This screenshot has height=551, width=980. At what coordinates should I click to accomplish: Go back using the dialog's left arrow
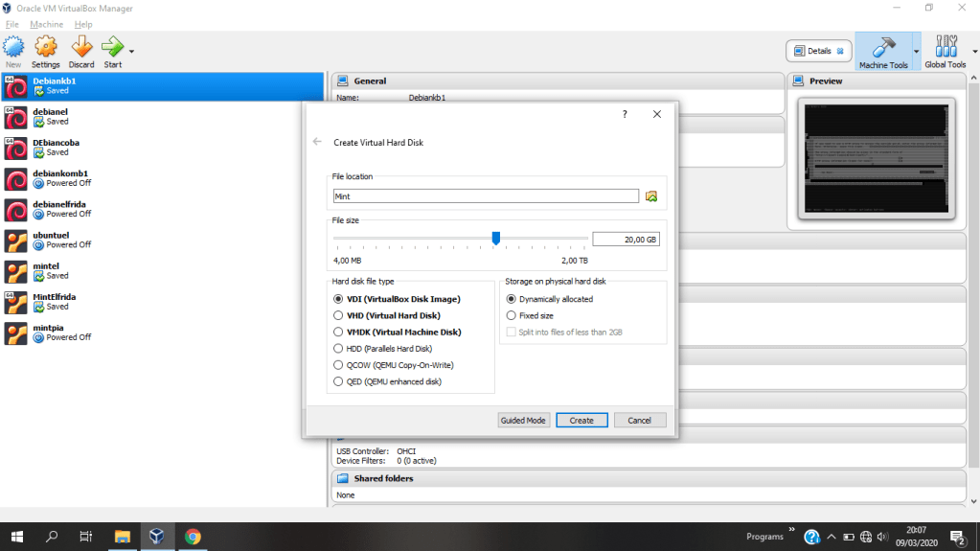[317, 142]
